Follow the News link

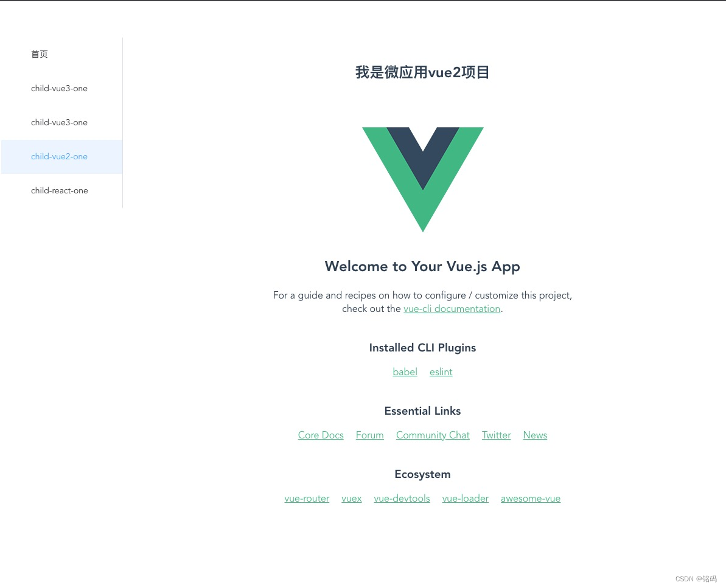pos(536,435)
